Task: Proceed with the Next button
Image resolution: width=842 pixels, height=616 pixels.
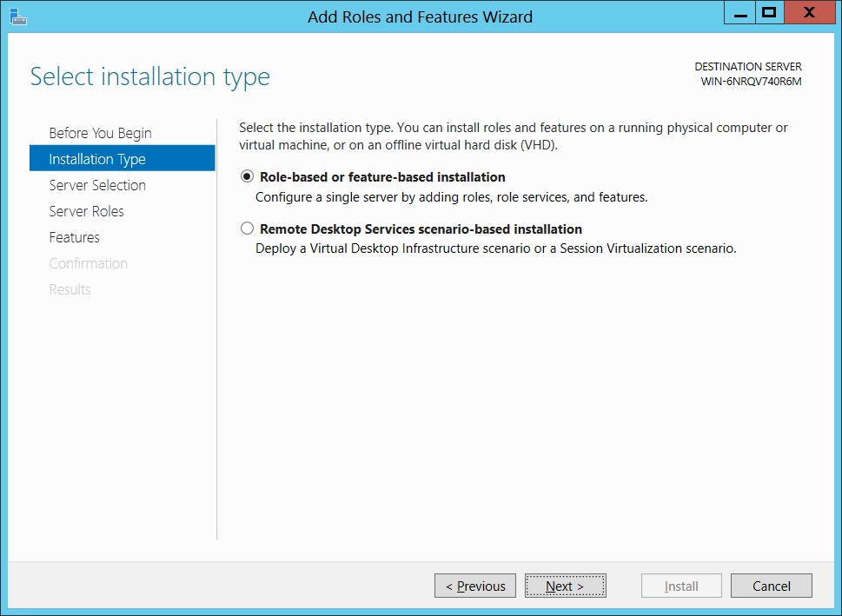Action: tap(566, 586)
